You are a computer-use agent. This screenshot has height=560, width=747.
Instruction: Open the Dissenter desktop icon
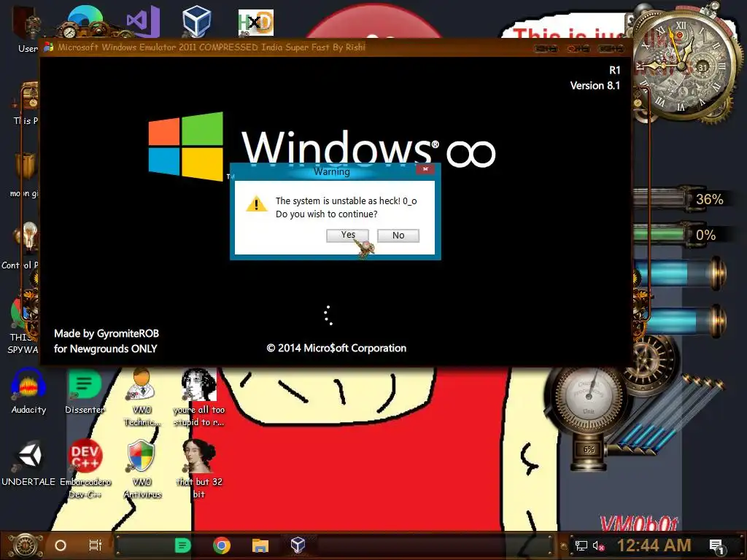(x=85, y=392)
